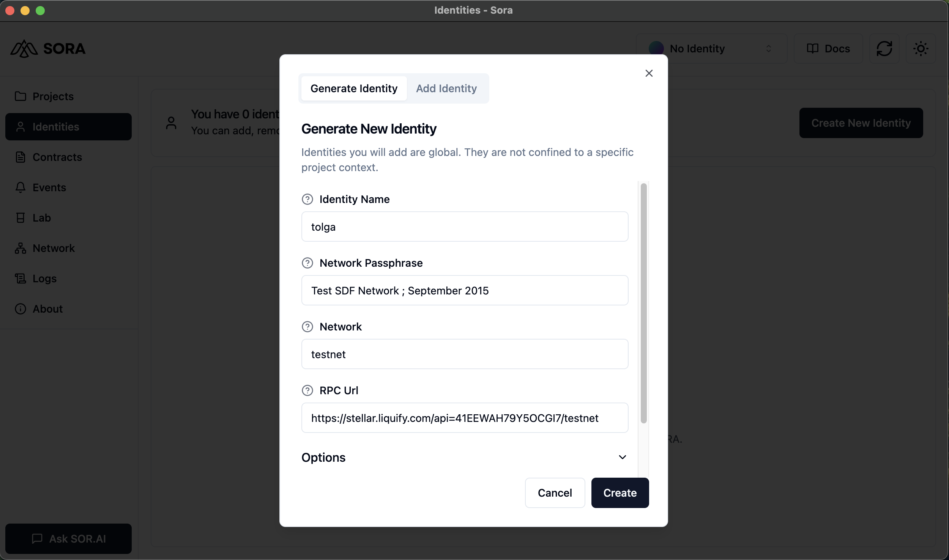Open the Ask SOR.AI chat
The width and height of the screenshot is (949, 560).
69,538
